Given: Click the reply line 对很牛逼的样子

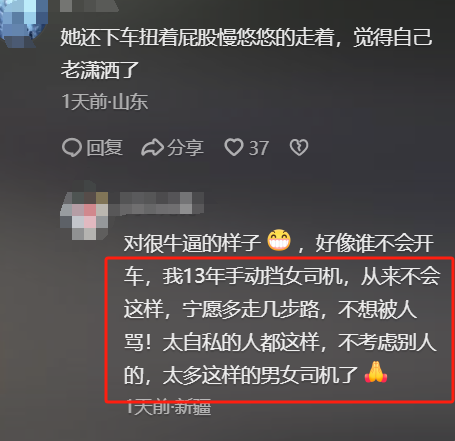Looking at the screenshot, I should (192, 243).
